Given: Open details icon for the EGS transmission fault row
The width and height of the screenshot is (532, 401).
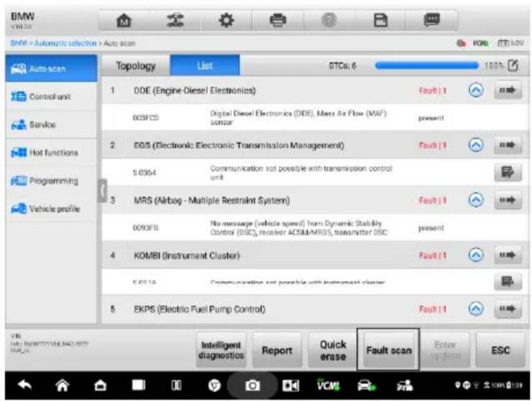Looking at the screenshot, I should [x=508, y=172].
